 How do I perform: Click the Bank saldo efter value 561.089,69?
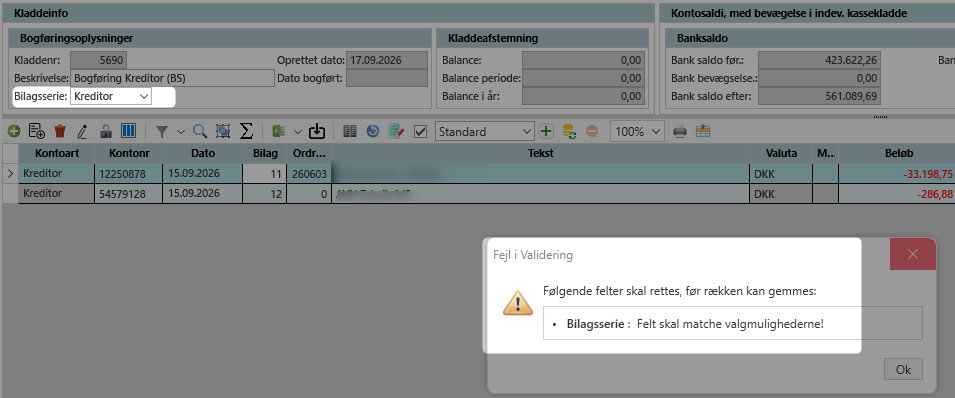[820, 96]
